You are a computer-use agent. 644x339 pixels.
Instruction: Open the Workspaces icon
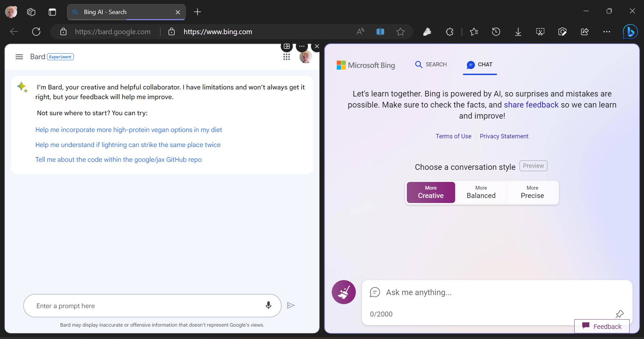coord(31,12)
